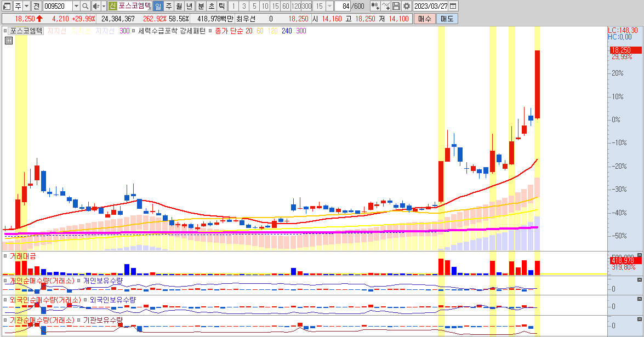Click the 외국인보유수량 indicator label

click(x=113, y=300)
